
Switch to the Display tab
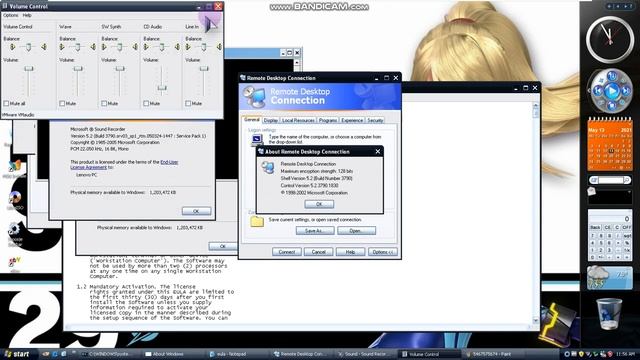[x=270, y=120]
